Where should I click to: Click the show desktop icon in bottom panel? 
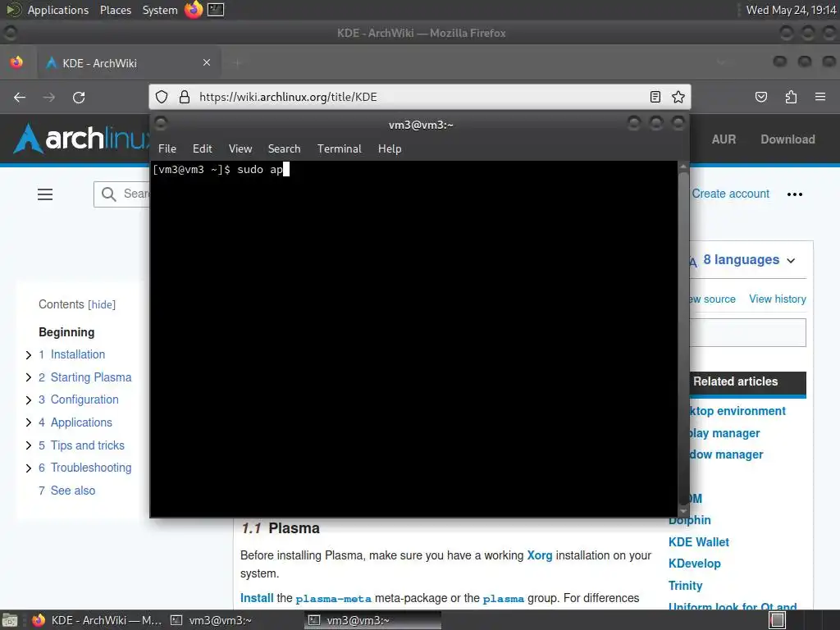pyautogui.click(x=10, y=620)
